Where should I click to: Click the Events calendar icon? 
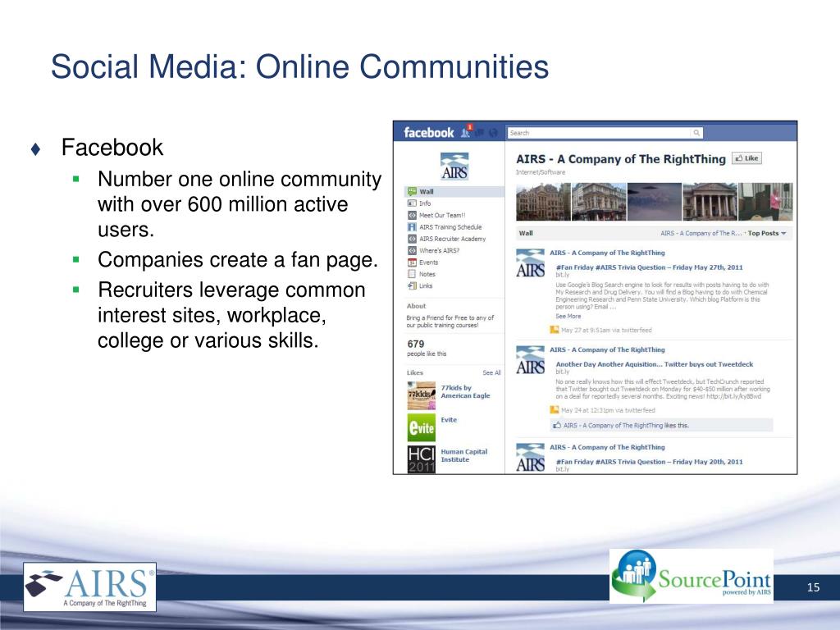412,262
